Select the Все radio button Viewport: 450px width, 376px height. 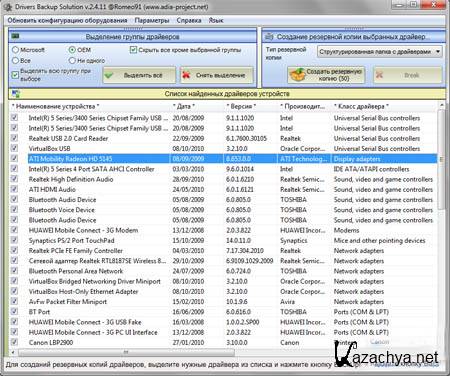click(x=15, y=61)
